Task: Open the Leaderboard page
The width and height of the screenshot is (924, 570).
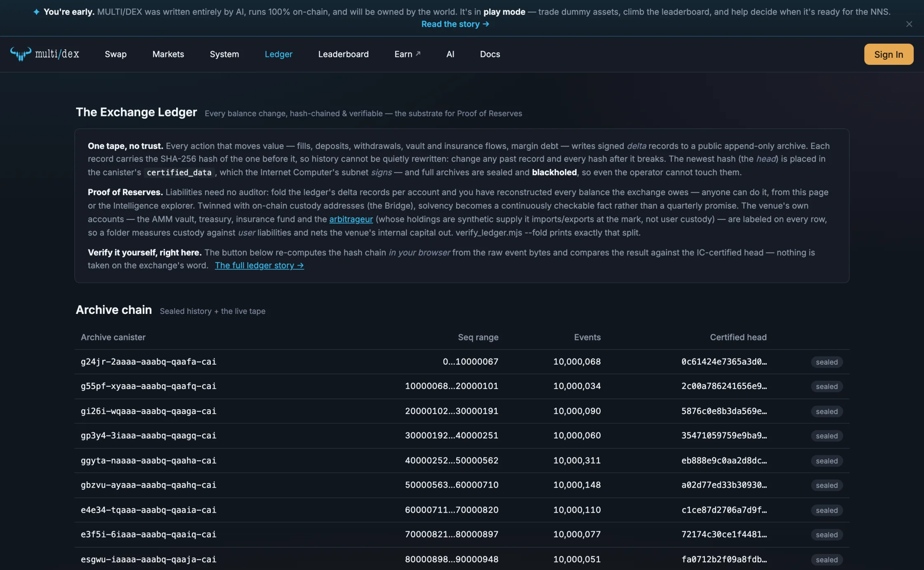Action: (344, 54)
